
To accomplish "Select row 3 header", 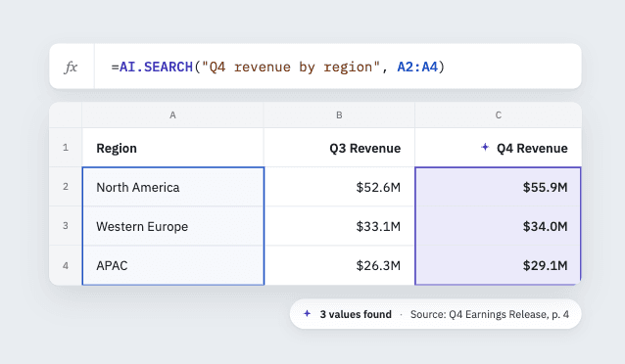I will (x=66, y=226).
